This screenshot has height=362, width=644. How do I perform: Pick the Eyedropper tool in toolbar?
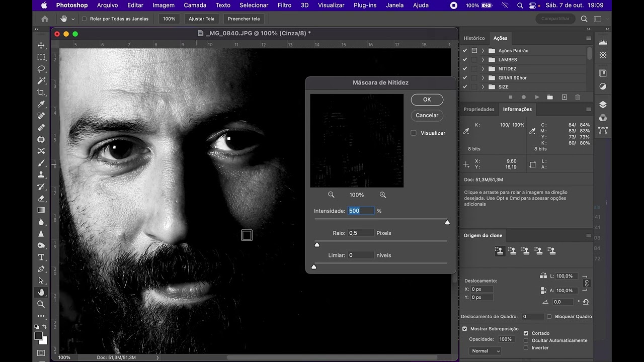click(41, 104)
